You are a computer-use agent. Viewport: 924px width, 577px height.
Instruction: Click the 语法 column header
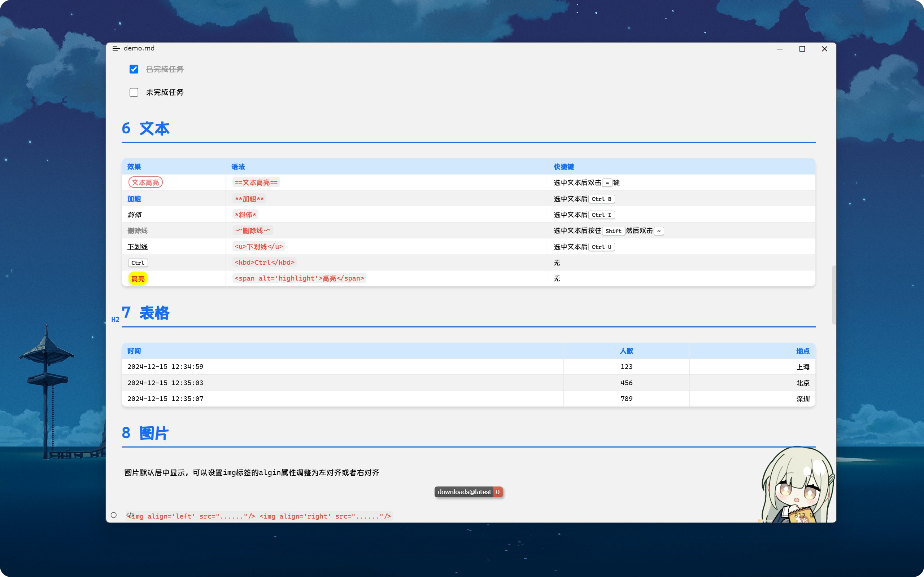238,167
